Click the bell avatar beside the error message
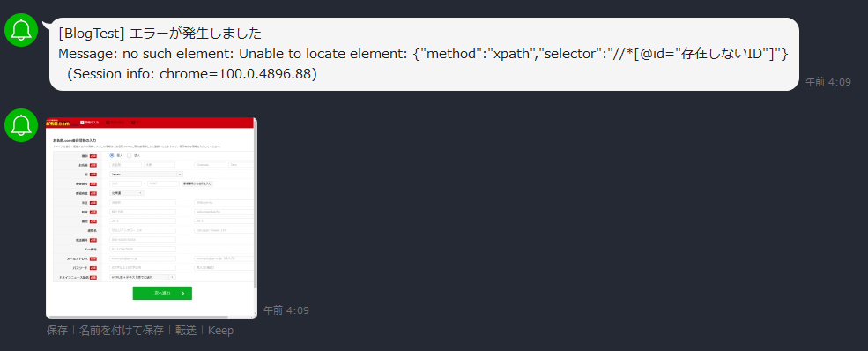 [21, 30]
